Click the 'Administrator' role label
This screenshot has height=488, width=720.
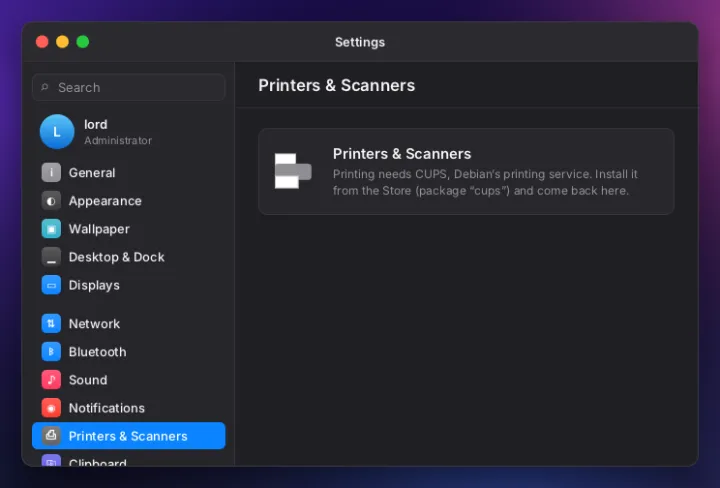(x=118, y=140)
